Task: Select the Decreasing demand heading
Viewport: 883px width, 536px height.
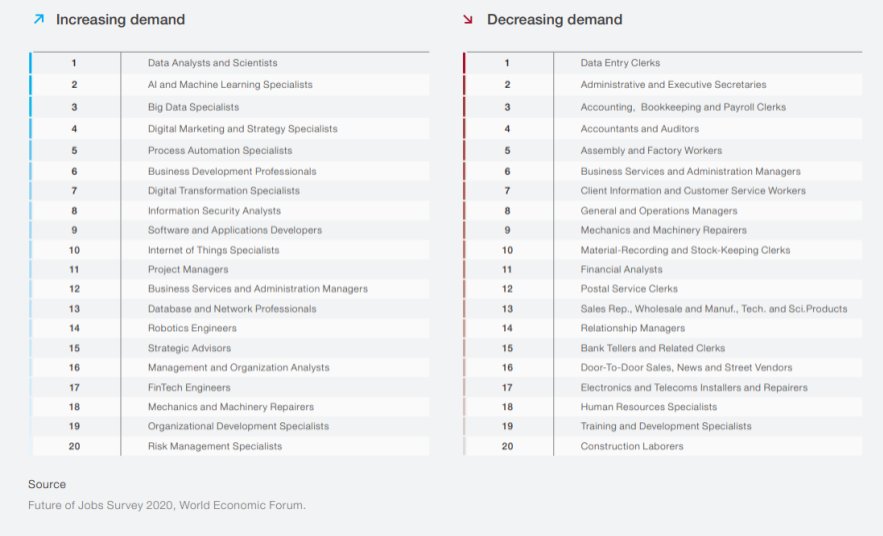Action: pyautogui.click(x=554, y=20)
